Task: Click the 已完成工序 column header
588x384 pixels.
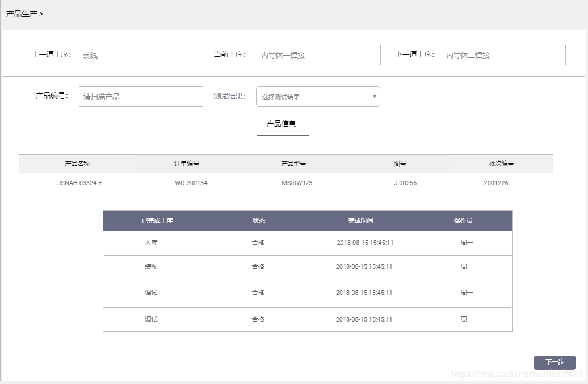Action: tap(157, 221)
